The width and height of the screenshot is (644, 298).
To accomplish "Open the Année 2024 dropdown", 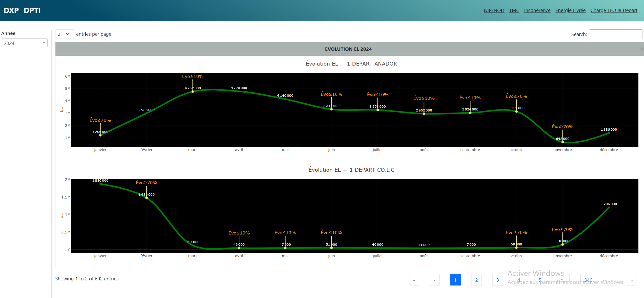I will click(24, 43).
